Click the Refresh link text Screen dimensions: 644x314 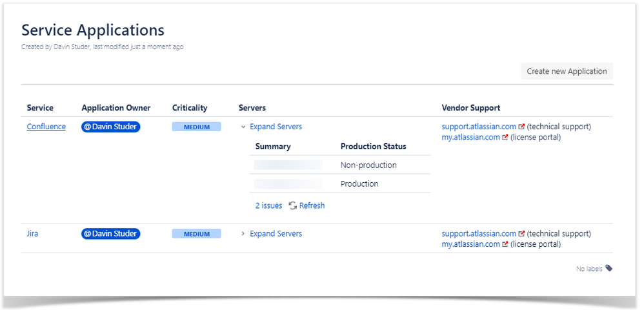point(312,205)
